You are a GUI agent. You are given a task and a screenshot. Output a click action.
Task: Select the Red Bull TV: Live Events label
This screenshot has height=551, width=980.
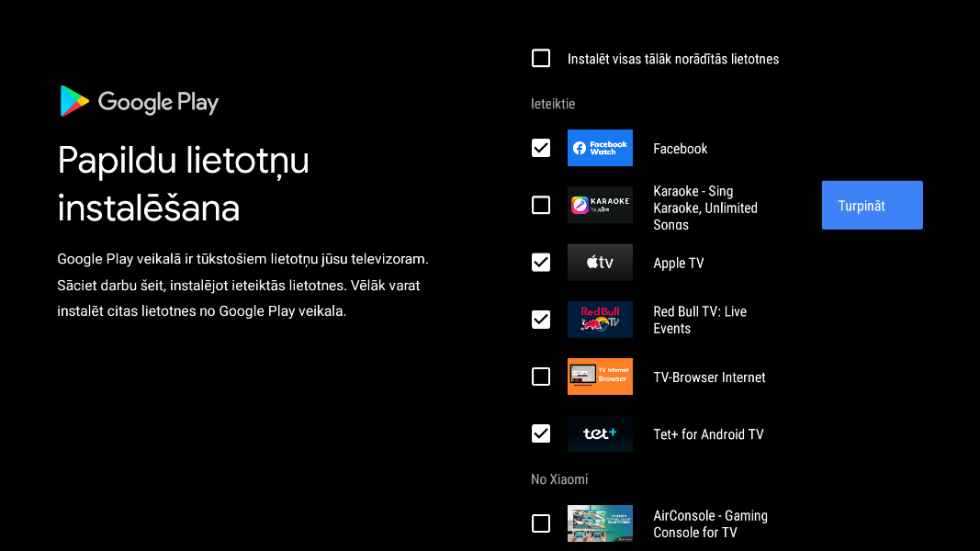699,320
